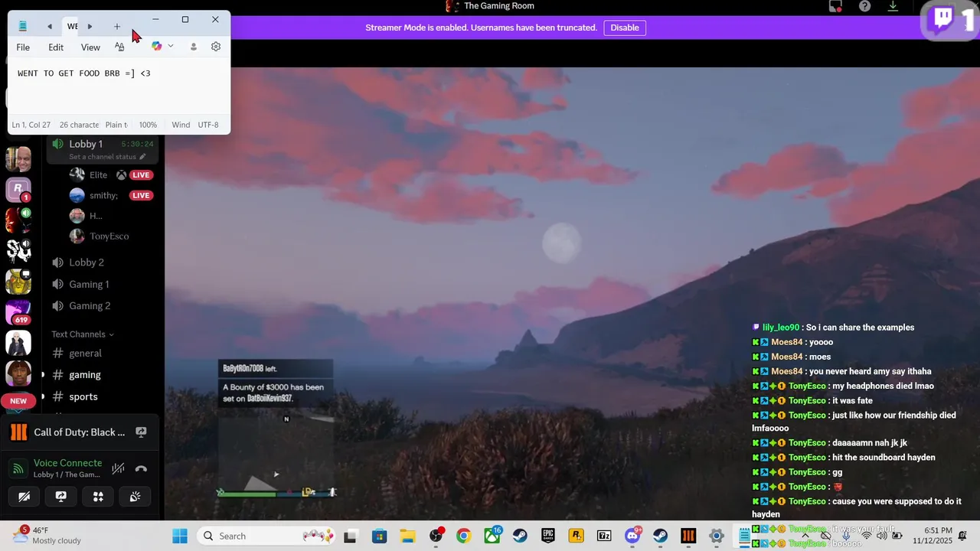Open server with 619 notification badge

pos(18,312)
